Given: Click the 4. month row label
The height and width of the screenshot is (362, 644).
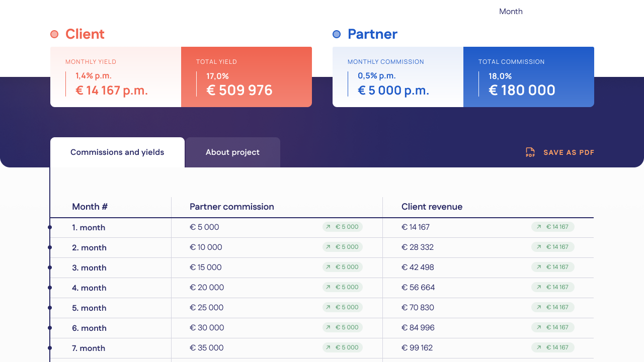Looking at the screenshot, I should click(89, 288).
